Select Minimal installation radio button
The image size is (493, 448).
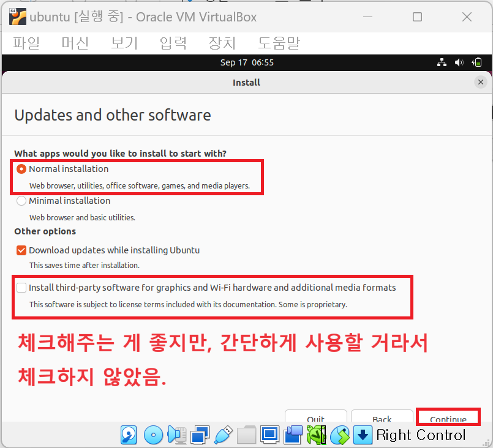[x=21, y=201]
